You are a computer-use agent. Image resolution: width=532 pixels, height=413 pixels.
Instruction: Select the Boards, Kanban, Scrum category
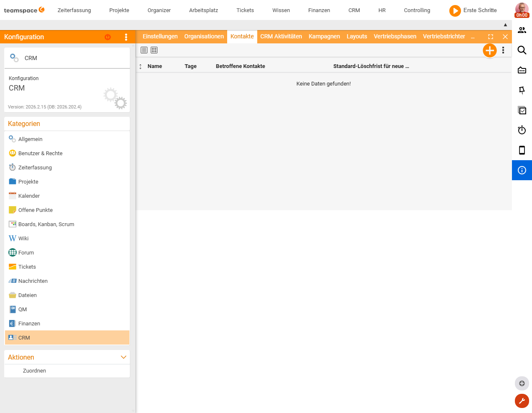click(x=67, y=224)
